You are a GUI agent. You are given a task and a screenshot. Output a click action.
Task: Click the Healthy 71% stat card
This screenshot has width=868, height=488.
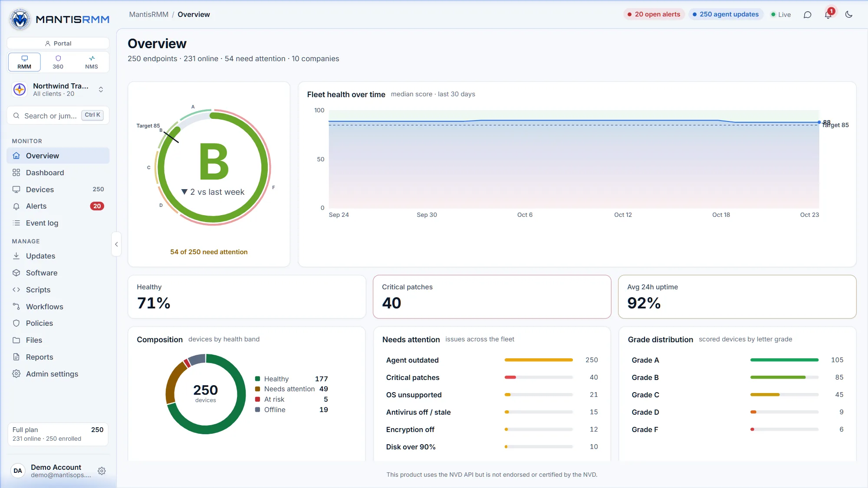coord(247,297)
